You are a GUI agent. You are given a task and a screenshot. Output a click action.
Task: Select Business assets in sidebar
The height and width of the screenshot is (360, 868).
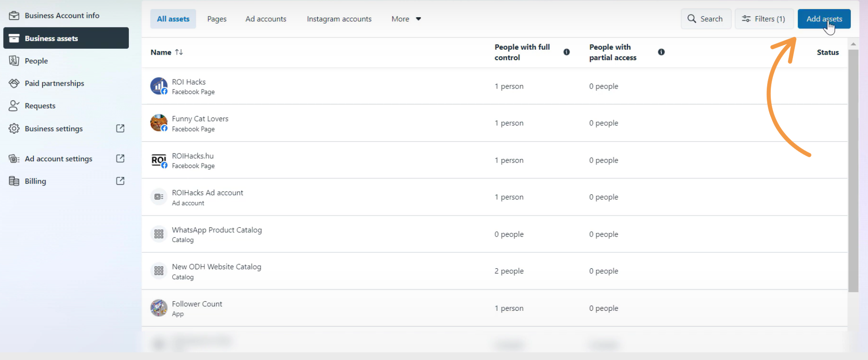click(x=66, y=38)
